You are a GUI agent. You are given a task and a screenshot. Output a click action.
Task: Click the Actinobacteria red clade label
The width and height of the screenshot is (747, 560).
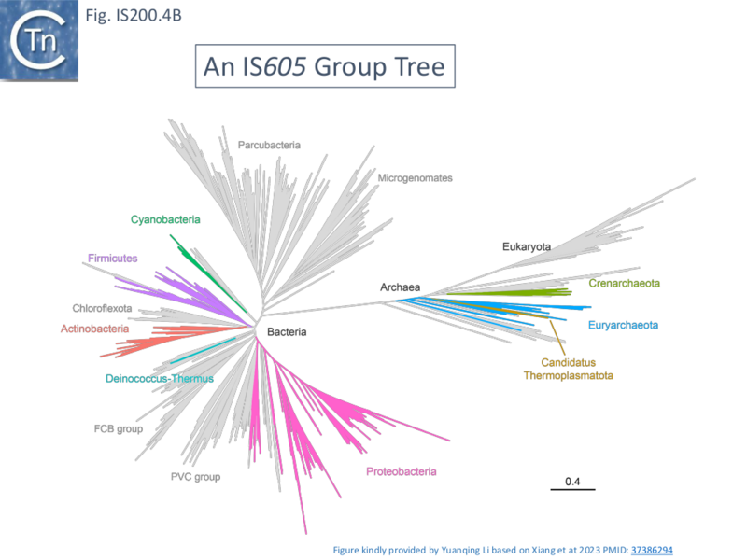94,329
